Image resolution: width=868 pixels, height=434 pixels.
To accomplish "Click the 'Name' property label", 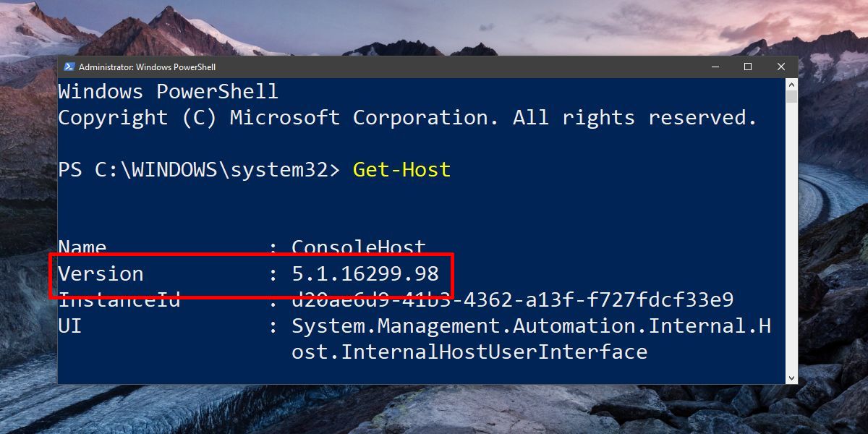I will pyautogui.click(x=82, y=247).
